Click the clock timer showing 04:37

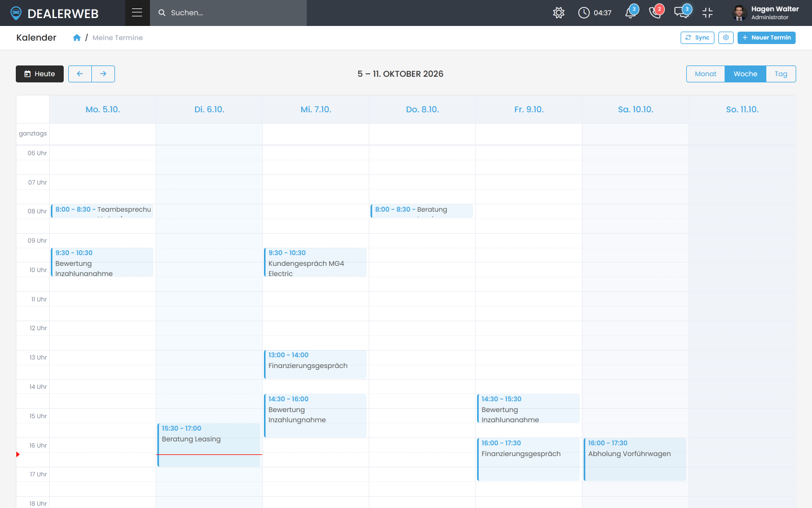[595, 12]
